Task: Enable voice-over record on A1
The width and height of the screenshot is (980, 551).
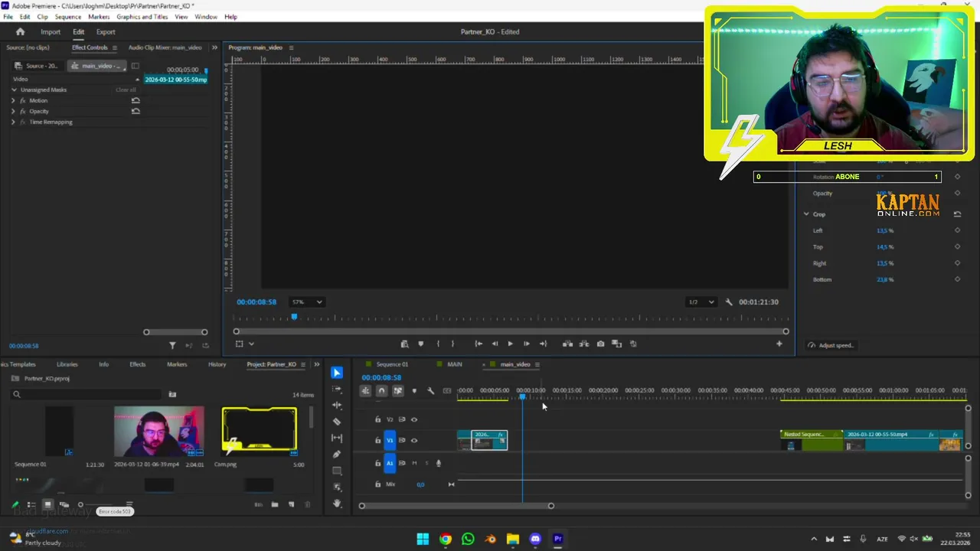Action: tap(439, 463)
